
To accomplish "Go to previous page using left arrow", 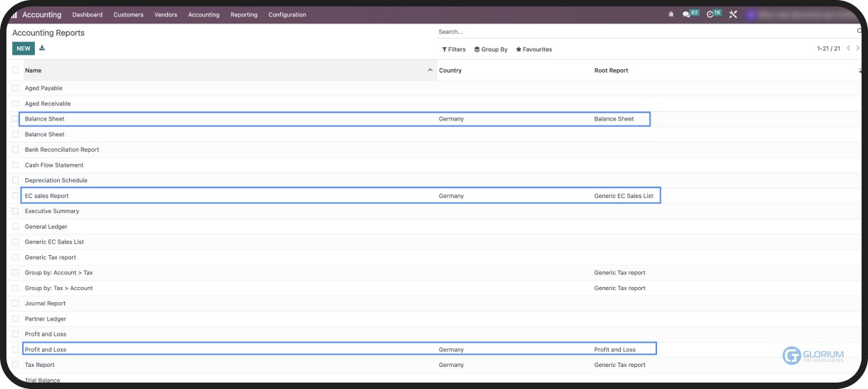I will pos(848,48).
